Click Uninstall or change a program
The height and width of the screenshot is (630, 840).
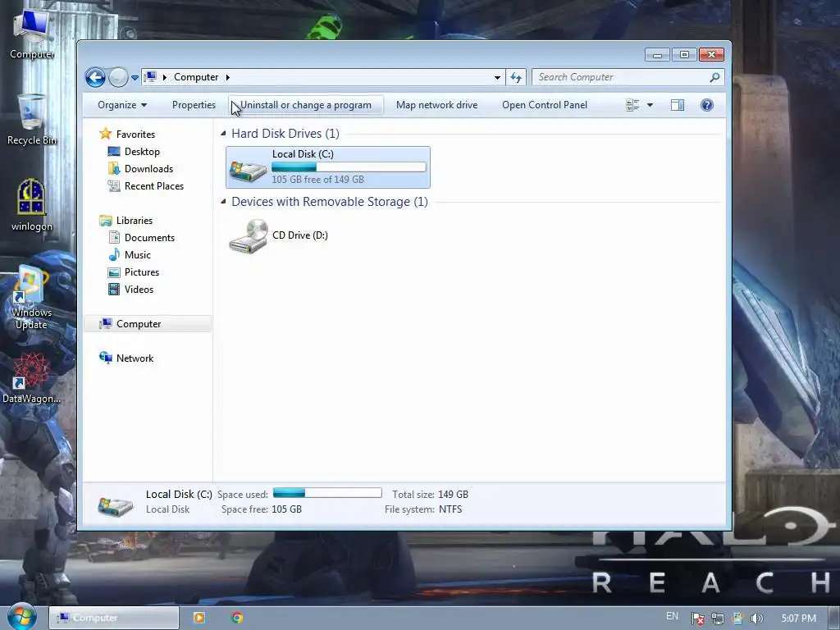(305, 105)
